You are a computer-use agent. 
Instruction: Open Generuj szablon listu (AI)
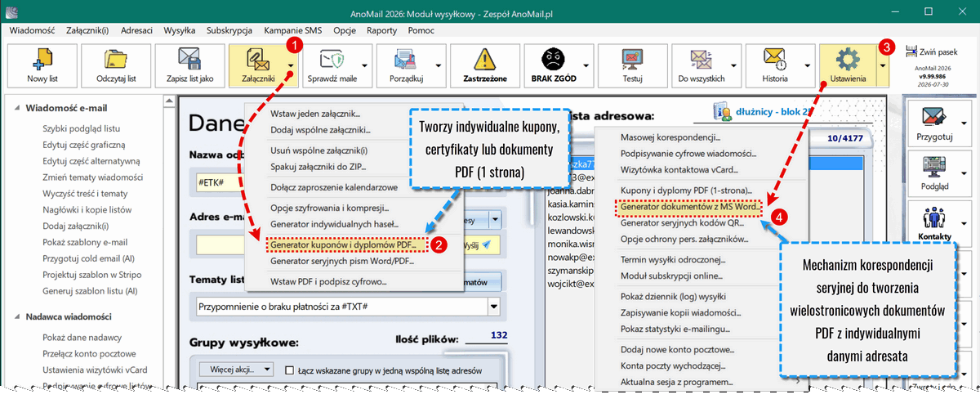pyautogui.click(x=91, y=290)
